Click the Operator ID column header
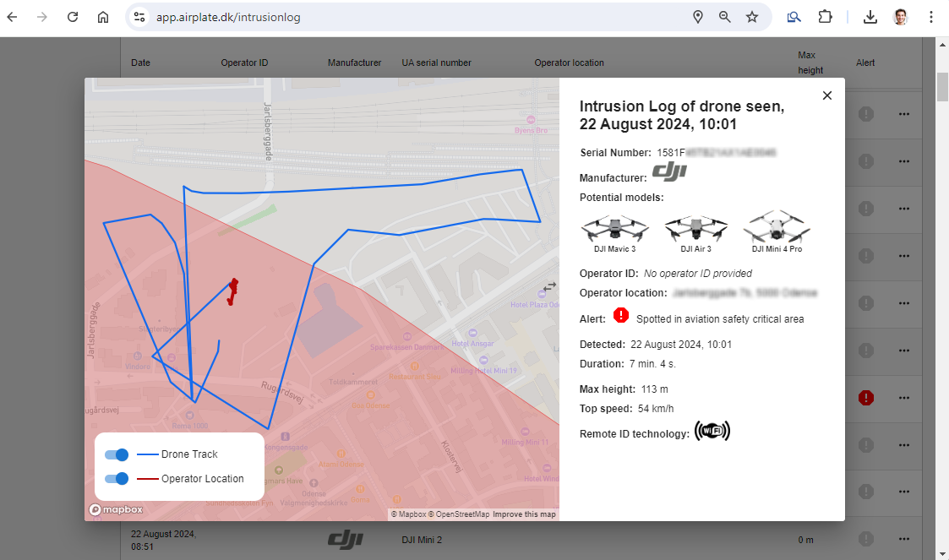Image resolution: width=949 pixels, height=560 pixels. click(x=244, y=63)
